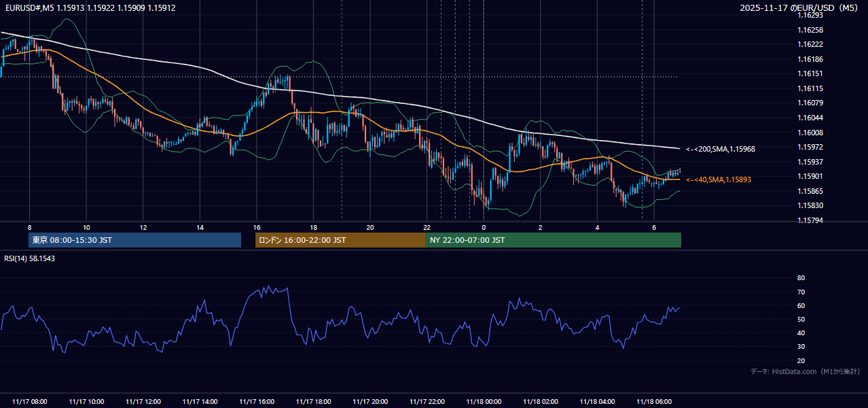Click RSI scale value 60
The image size is (868, 408).
[801, 305]
